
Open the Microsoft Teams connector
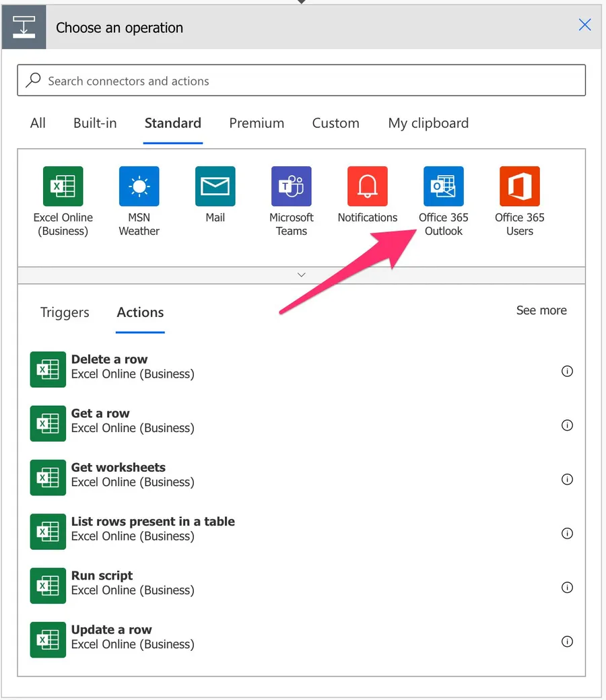(x=291, y=186)
